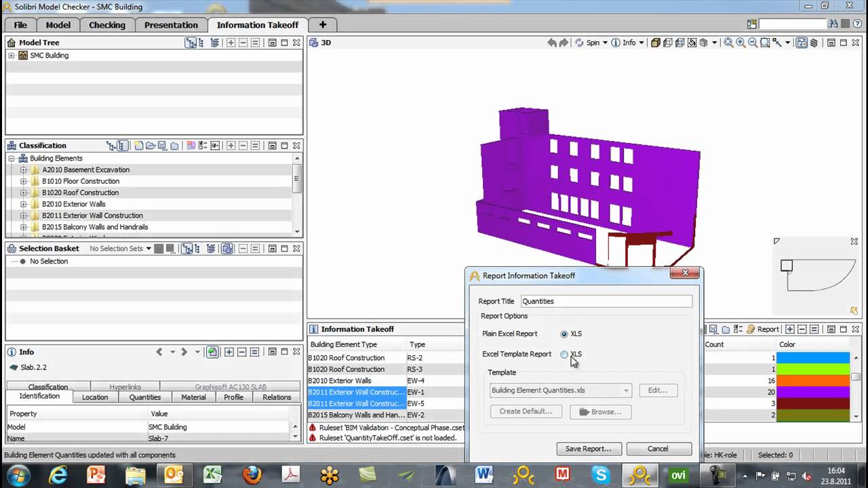The image size is (868, 488).
Task: Click the Collapse All icon in Model Tree panel
Action: (x=243, y=43)
